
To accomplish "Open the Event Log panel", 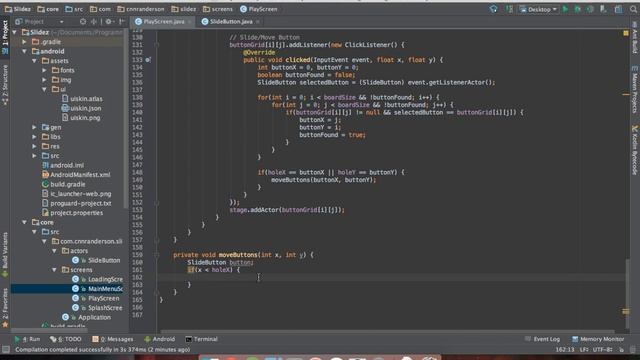I will (x=542, y=339).
